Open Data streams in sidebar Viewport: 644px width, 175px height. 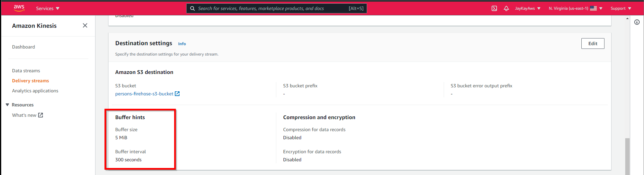coord(26,71)
